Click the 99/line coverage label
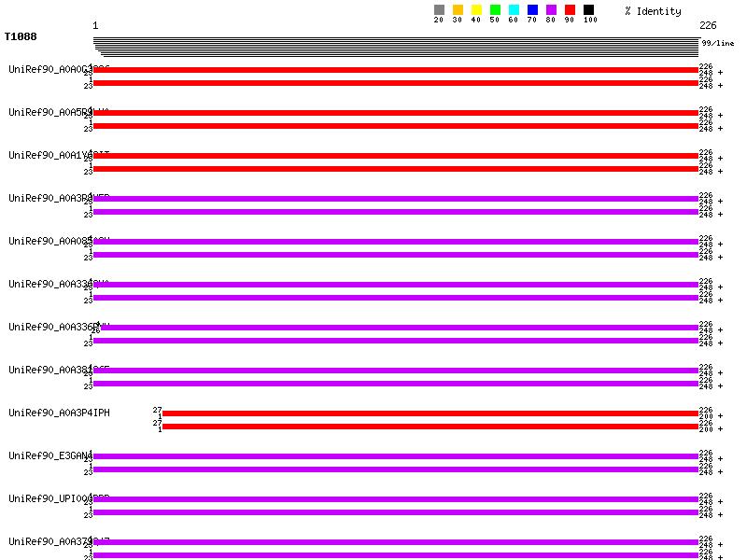 click(x=718, y=43)
